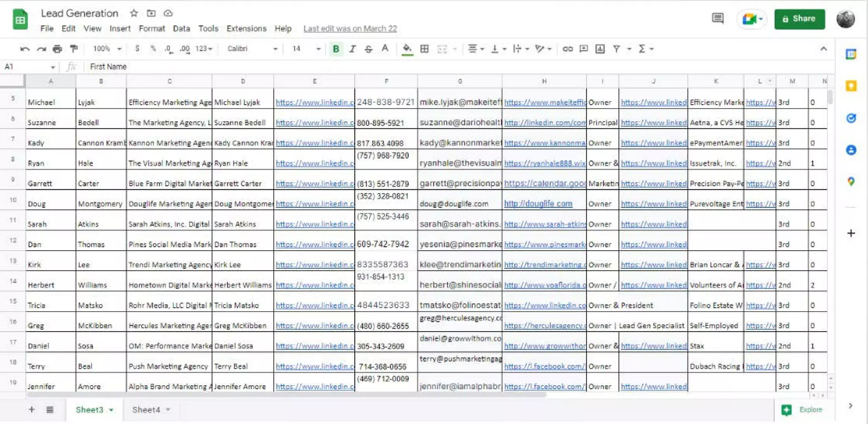Toggle bold formatting
Screen dimensions: 868x424
tap(336, 49)
